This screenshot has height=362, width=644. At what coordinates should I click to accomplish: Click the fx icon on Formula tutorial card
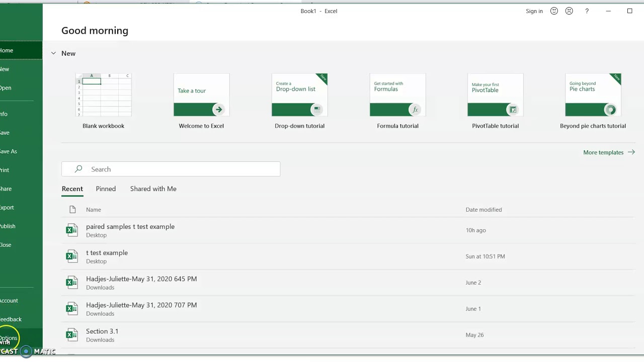tap(415, 110)
